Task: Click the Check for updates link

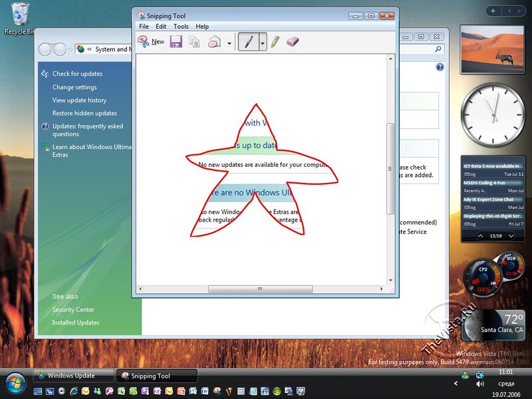Action: pos(77,74)
